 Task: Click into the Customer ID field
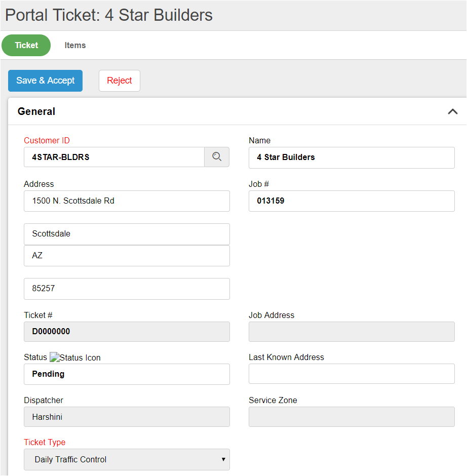point(114,157)
